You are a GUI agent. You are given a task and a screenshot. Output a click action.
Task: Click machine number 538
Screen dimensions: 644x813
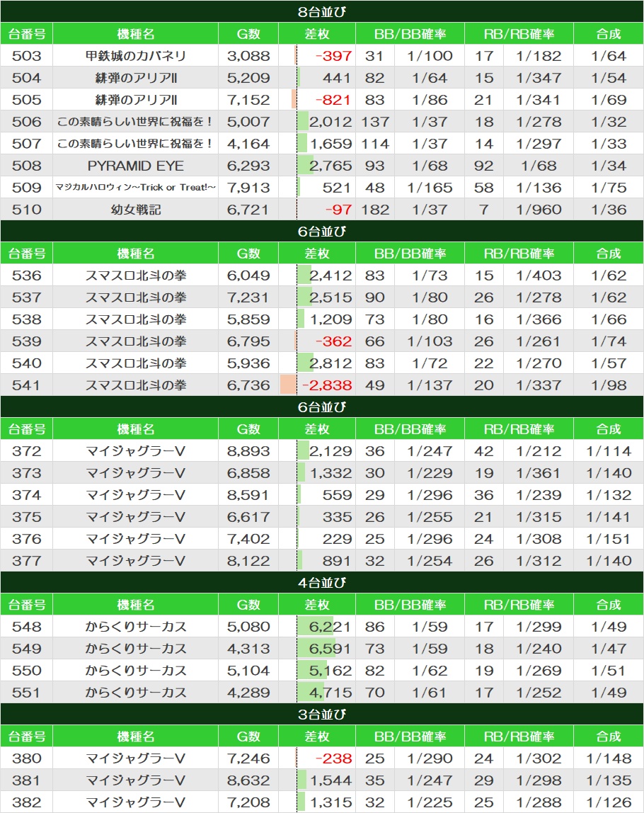(26, 319)
